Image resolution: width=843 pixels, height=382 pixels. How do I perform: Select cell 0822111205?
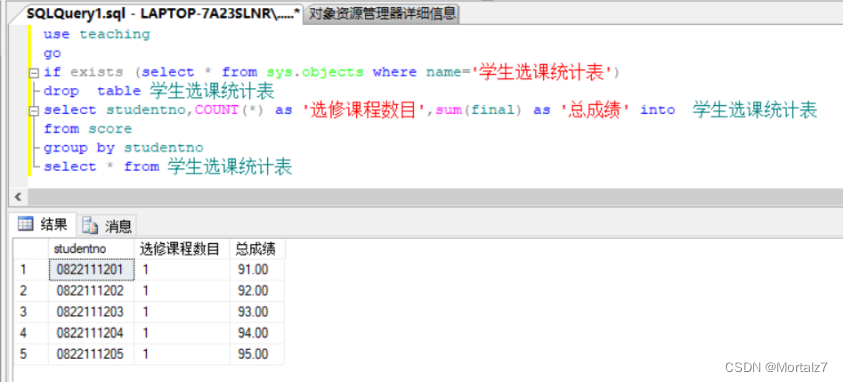(91, 354)
